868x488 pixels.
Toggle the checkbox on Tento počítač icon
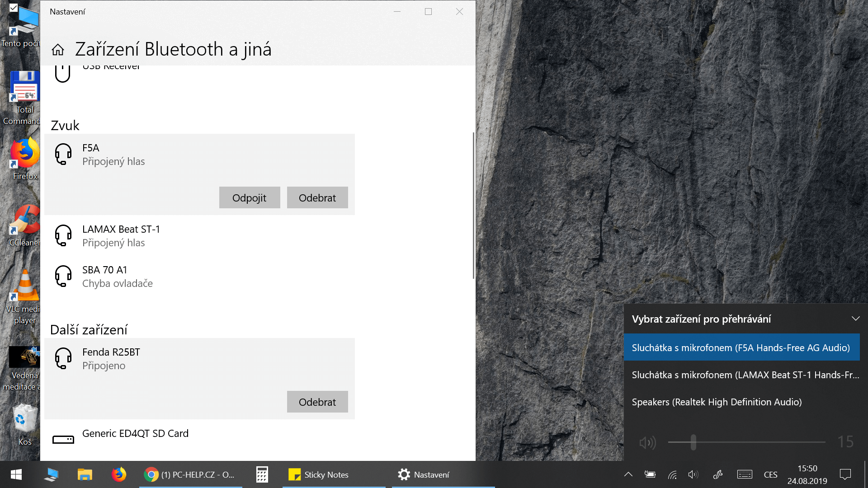click(x=14, y=8)
